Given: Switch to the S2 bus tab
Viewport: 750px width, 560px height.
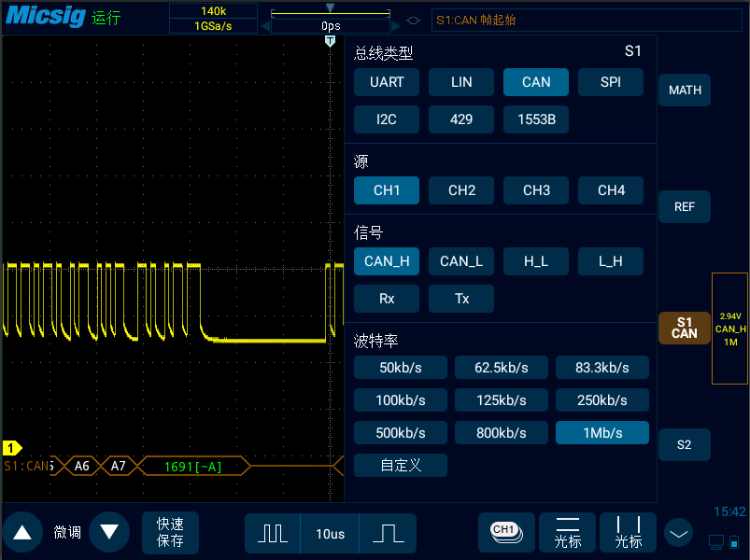Looking at the screenshot, I should [x=685, y=445].
